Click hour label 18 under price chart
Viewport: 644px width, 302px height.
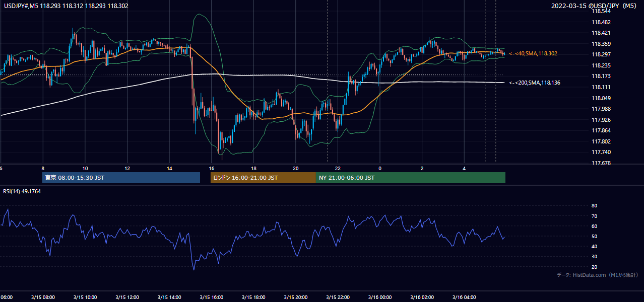pos(253,169)
